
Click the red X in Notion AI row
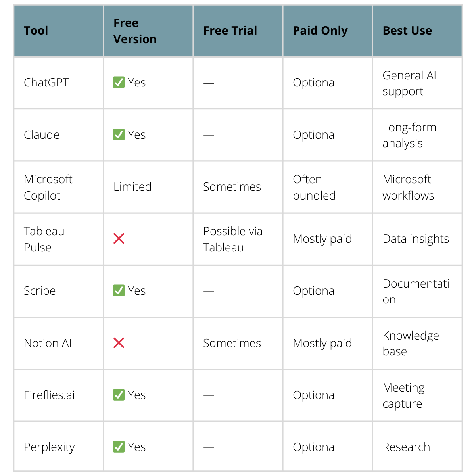(x=119, y=343)
